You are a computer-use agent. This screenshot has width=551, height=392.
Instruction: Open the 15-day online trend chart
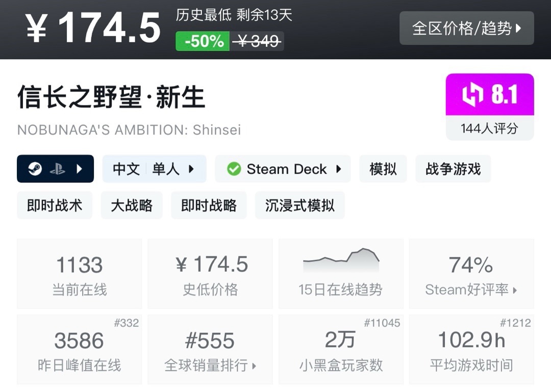(x=340, y=273)
